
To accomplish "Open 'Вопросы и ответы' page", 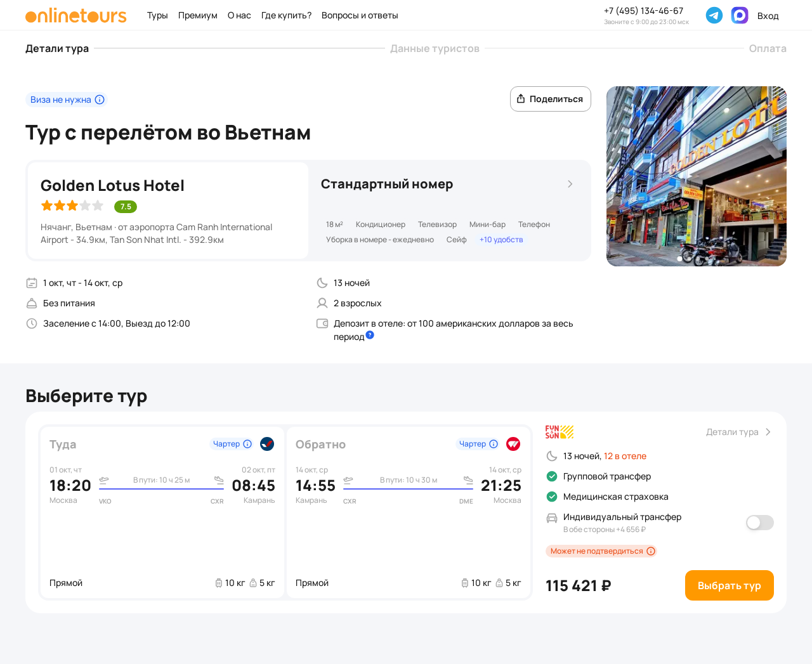I will pyautogui.click(x=360, y=15).
